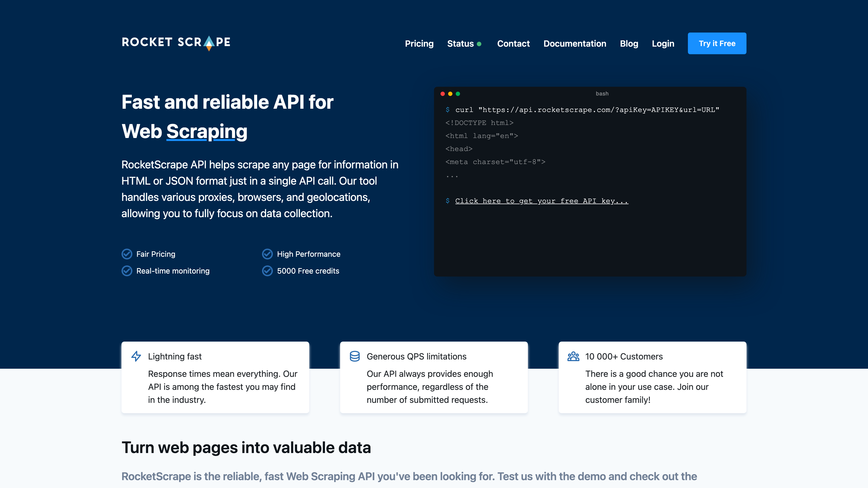Screen dimensions: 868x488
Task: Visit the Blog
Action: pos(629,44)
